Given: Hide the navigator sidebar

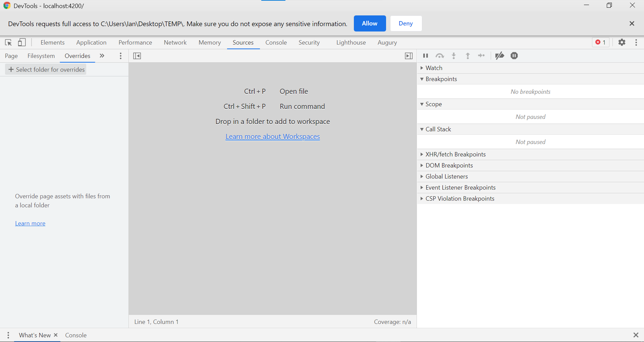Looking at the screenshot, I should click(137, 56).
